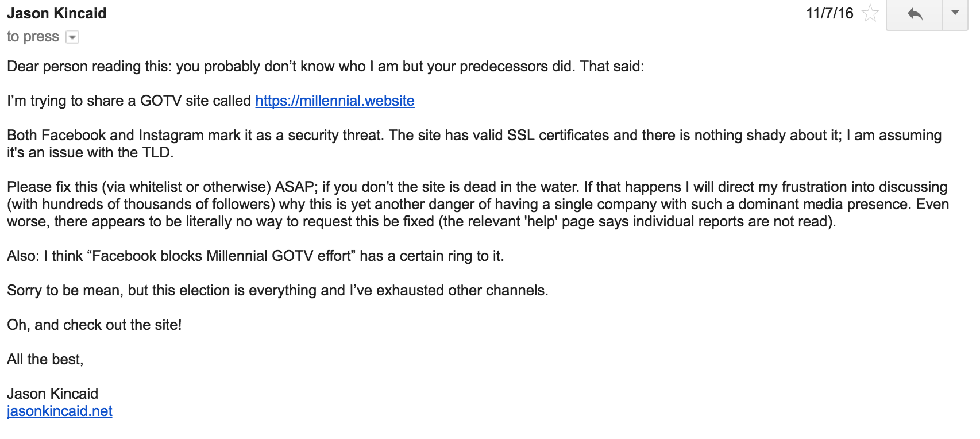Viewport: 980px width, 439px height.
Task: Star this email from Jason Kincaid
Action: [x=870, y=13]
